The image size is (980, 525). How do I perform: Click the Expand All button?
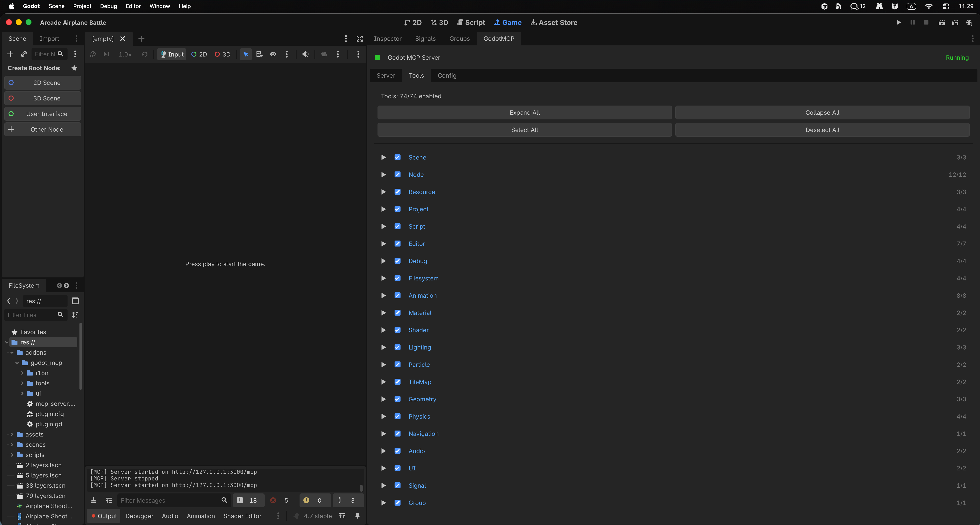pyautogui.click(x=524, y=113)
